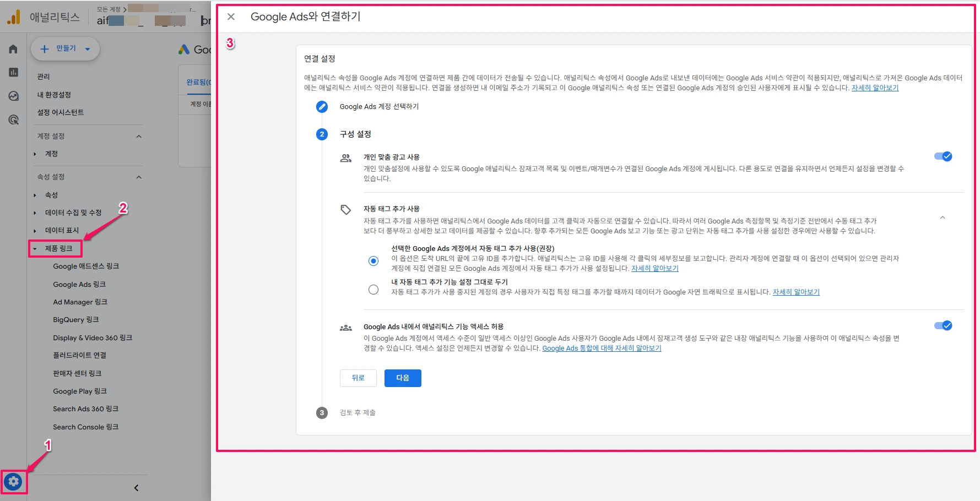
Task: Open the Home icon in left sidebar
Action: coord(13,49)
